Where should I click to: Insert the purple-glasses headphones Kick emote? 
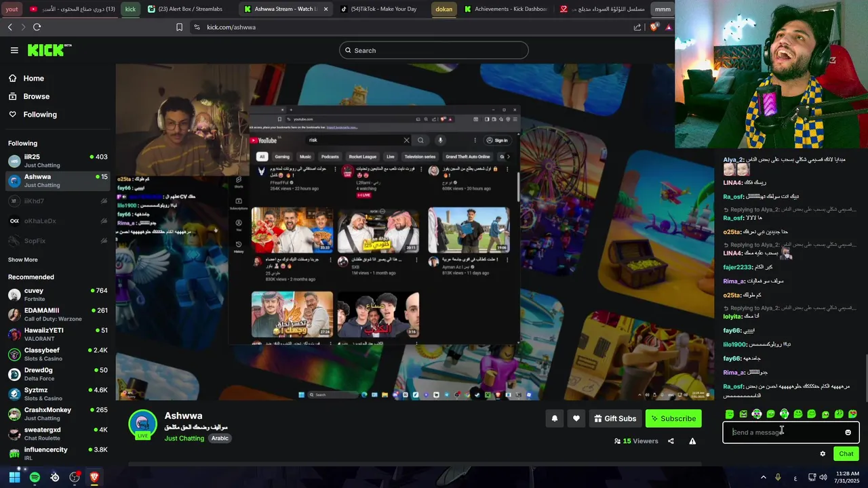coord(757,414)
